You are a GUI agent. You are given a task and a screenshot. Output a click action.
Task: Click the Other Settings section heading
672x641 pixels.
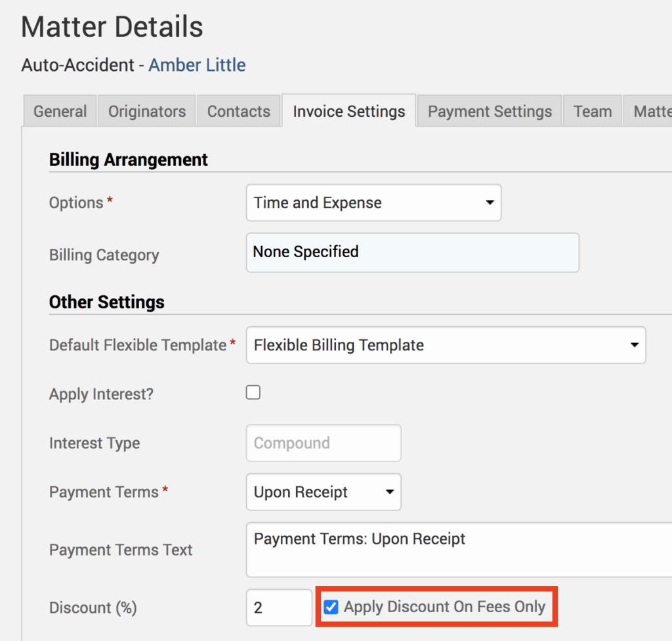(x=107, y=302)
